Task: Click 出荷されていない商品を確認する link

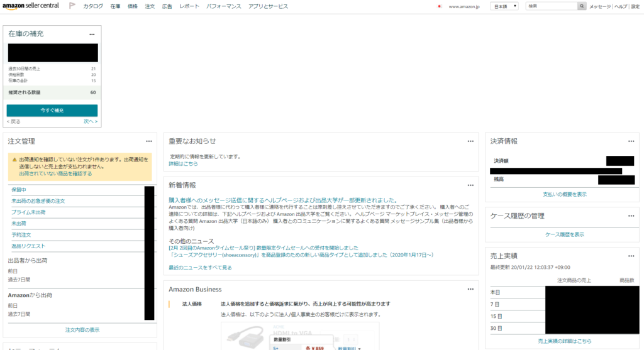Action: tap(55, 173)
